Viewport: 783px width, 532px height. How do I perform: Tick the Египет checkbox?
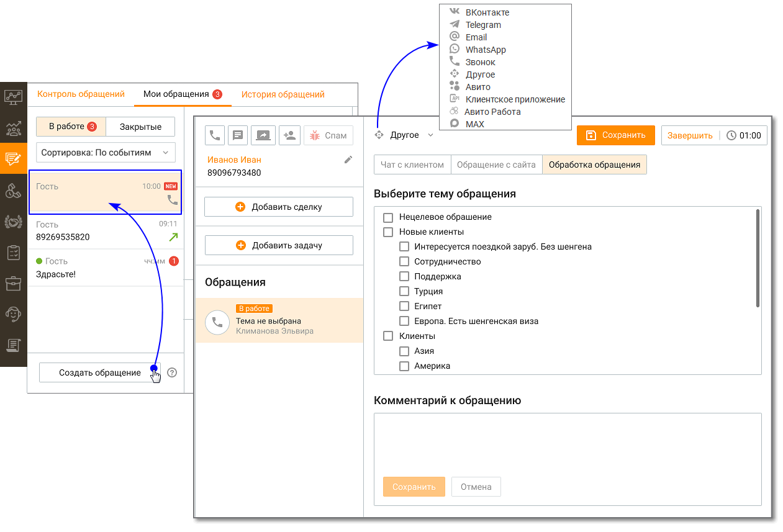pos(404,307)
